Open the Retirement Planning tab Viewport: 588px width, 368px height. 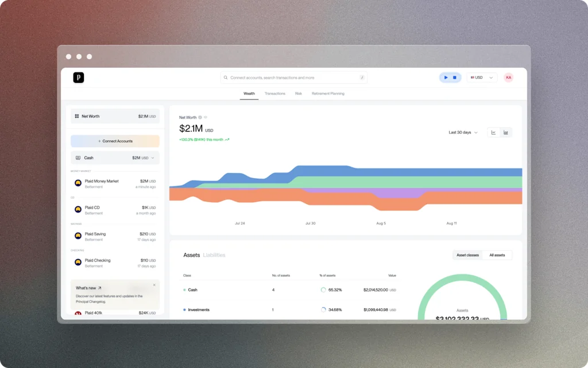coord(328,94)
